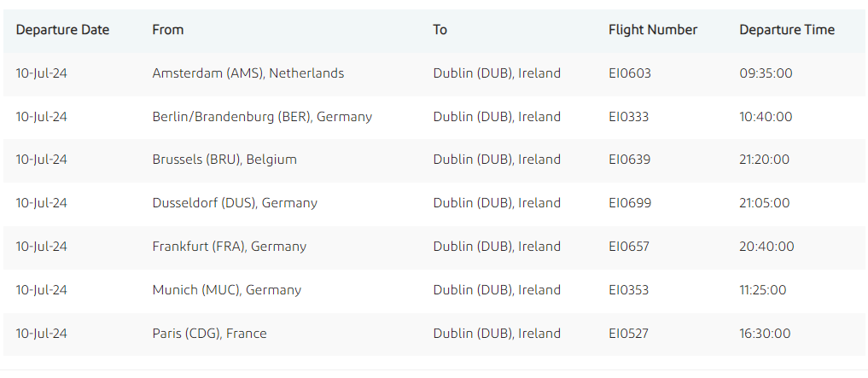
Task: Click flight number EI0699
Action: tap(630, 203)
